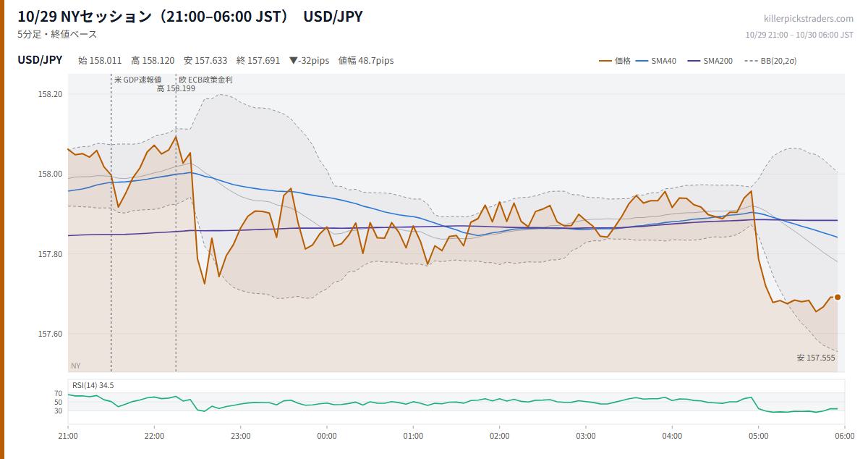This screenshot has width=868, height=459.
Task: Click the 欧 ECB政策金利 event marker label
Action: (x=205, y=80)
